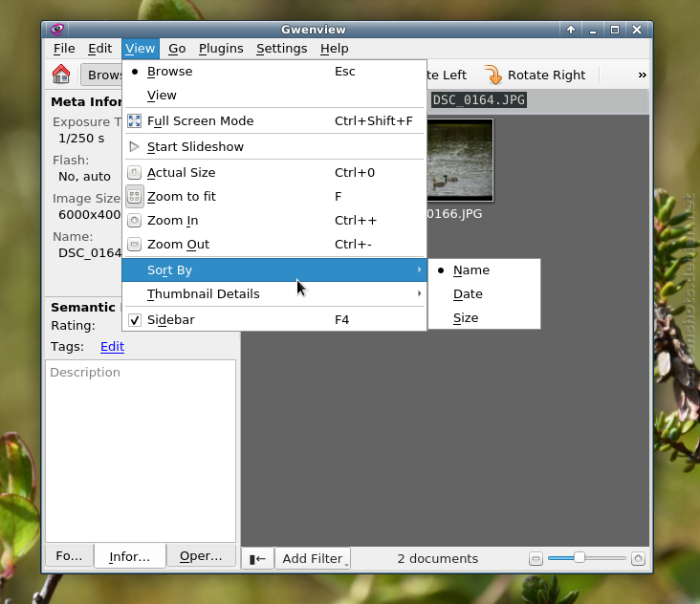Expand the Thumbnail Details submenu
The height and width of the screenshot is (604, 700).
(x=274, y=293)
